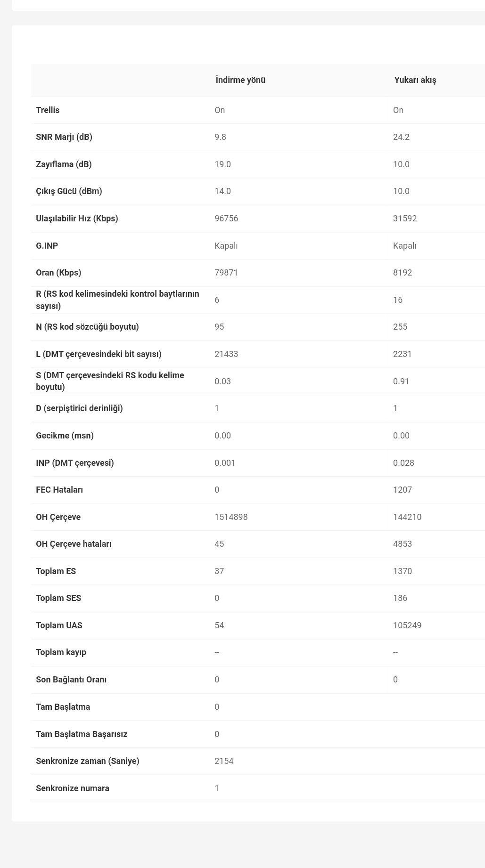The width and height of the screenshot is (485, 868).
Task: Select the Zayıflama (dB) row label
Action: point(64,164)
